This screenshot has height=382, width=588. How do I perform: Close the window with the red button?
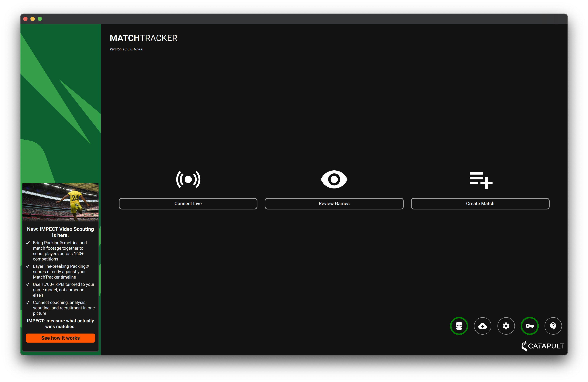pyautogui.click(x=25, y=19)
